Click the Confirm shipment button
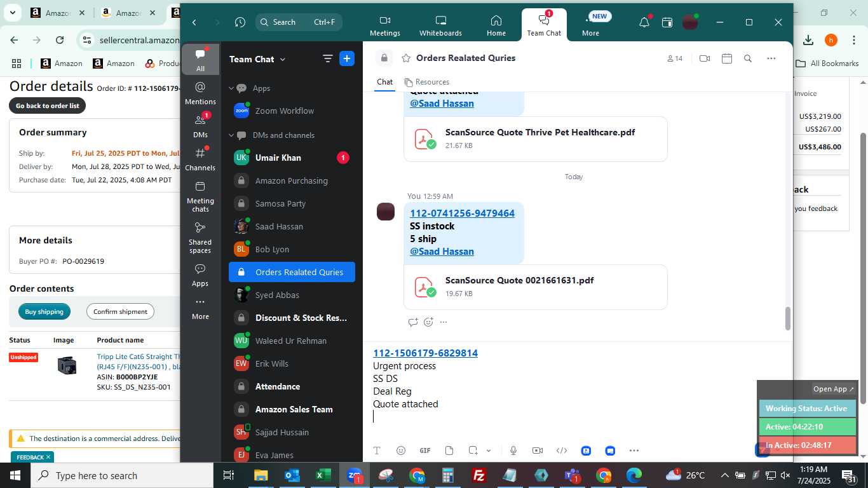868x488 pixels. click(120, 311)
